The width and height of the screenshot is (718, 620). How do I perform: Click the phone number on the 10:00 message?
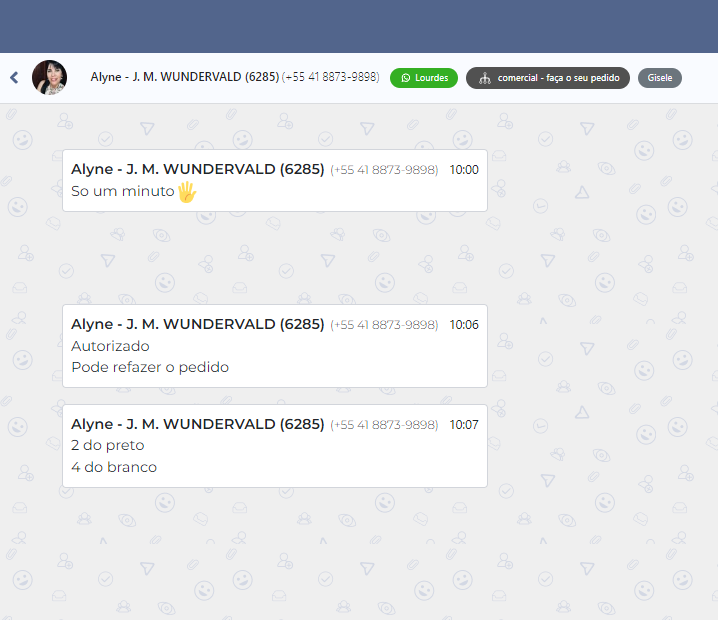pyautogui.click(x=384, y=170)
